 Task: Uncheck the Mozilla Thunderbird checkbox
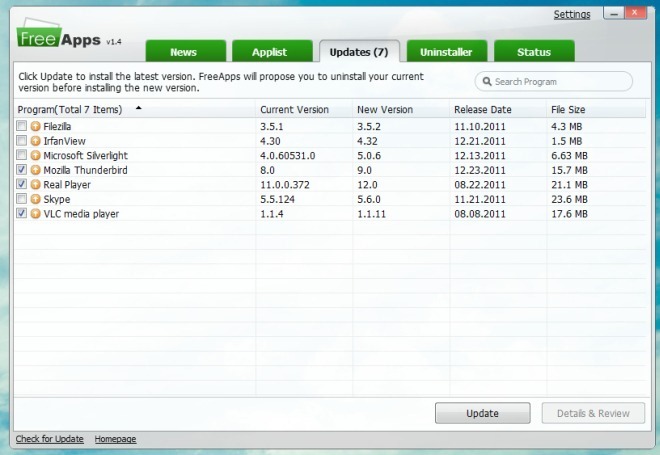21,170
